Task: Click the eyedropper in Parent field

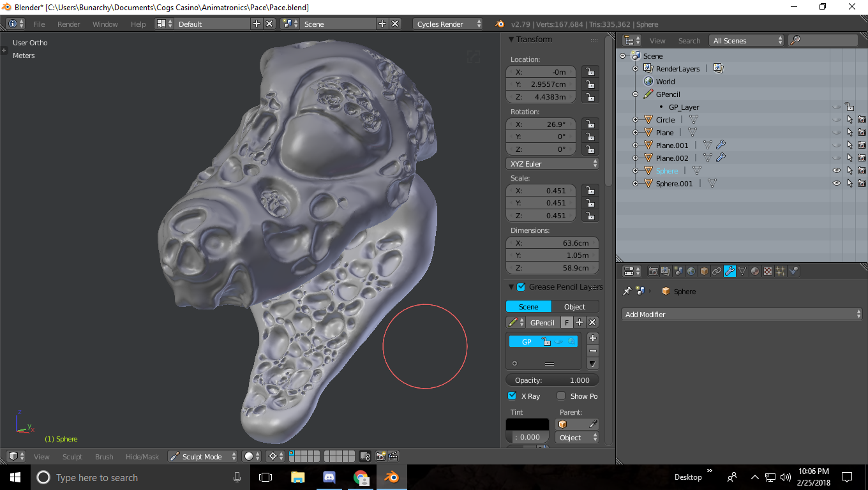Action: pos(593,424)
